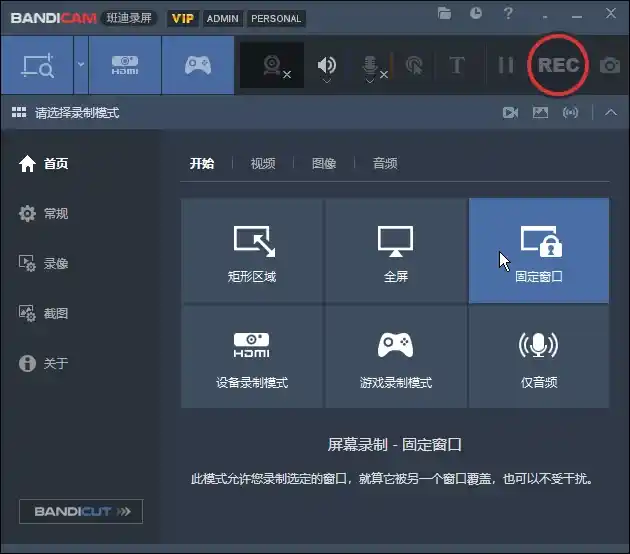Toggle the text overlay T icon
The width and height of the screenshot is (630, 554).
[x=457, y=65]
